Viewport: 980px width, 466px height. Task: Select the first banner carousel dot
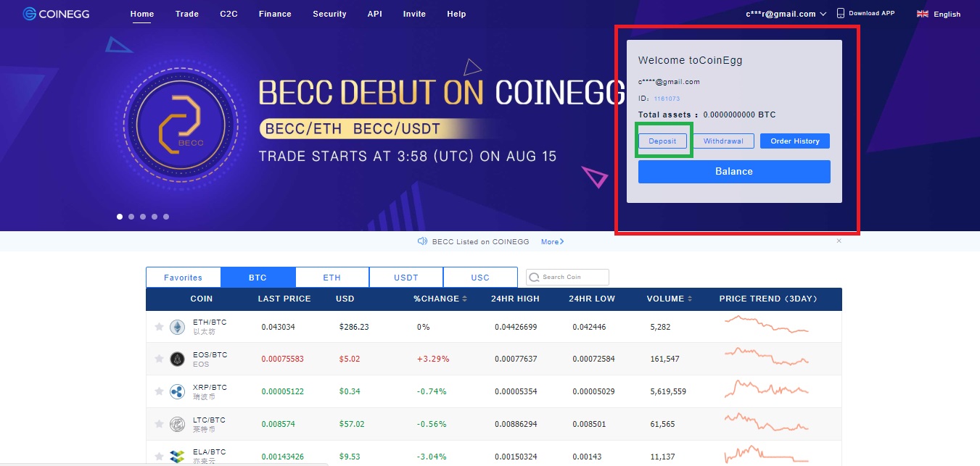120,217
